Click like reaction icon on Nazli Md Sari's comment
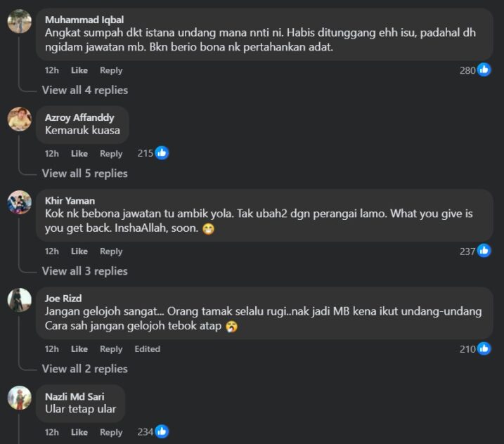This screenshot has width=504, height=444. [162, 432]
